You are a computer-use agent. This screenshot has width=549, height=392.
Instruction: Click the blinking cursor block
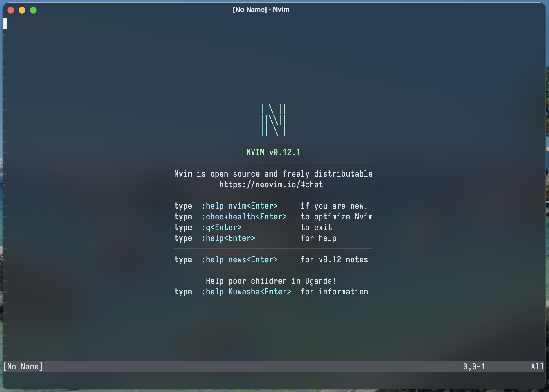click(x=5, y=24)
